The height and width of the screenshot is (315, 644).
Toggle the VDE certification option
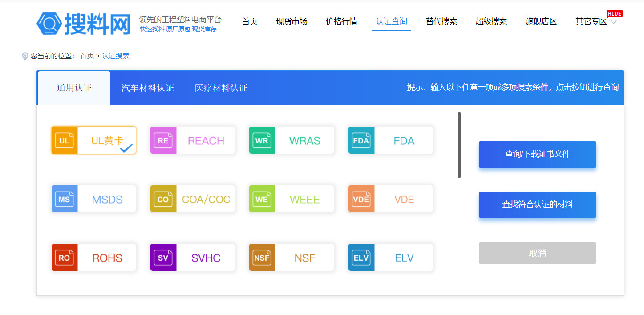(x=404, y=199)
